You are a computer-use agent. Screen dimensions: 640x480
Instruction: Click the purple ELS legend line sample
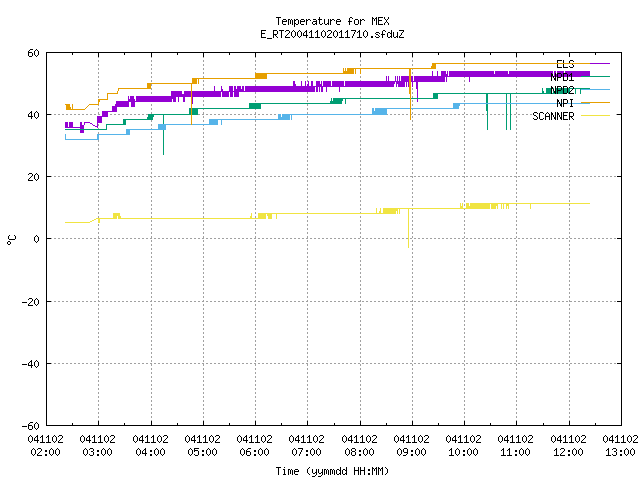point(596,64)
